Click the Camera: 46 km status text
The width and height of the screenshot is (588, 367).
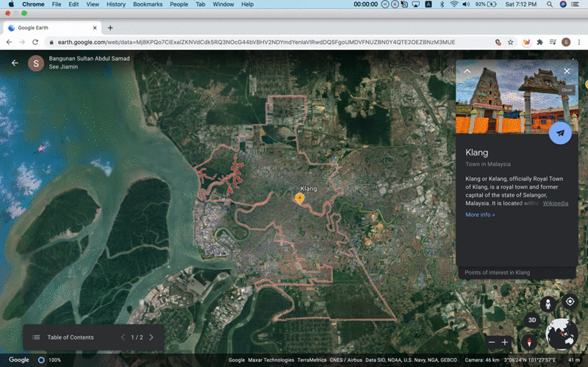tap(482, 360)
